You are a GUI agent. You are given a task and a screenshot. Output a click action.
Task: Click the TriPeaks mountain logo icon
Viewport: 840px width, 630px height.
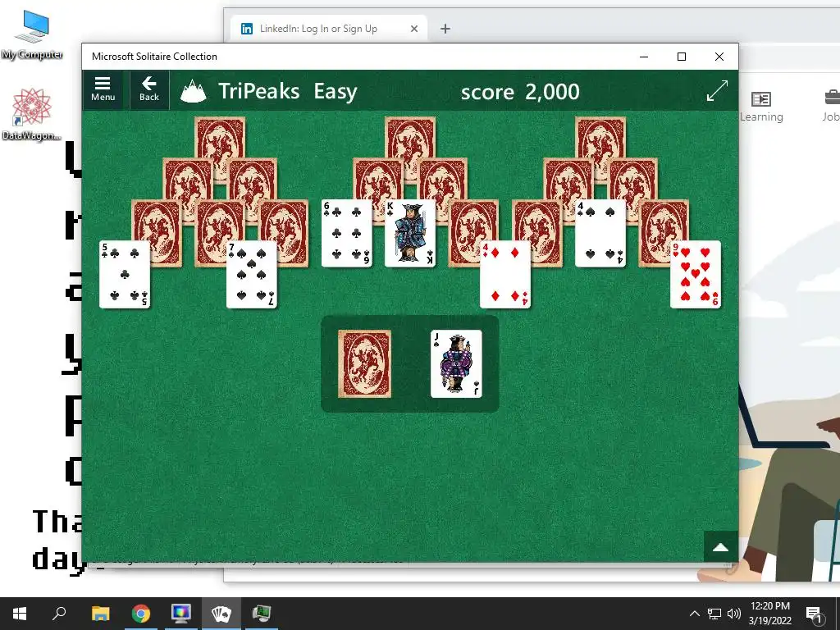point(193,91)
